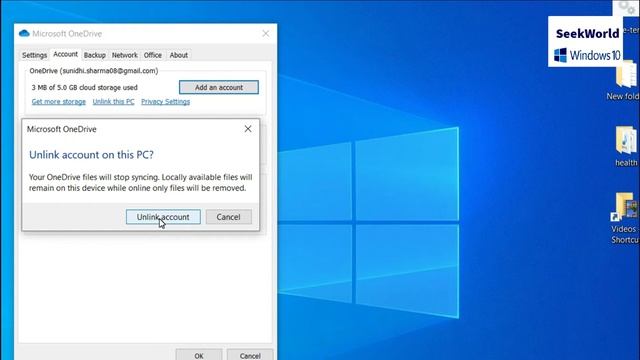Select the Videos Shortcut desktop icon
This screenshot has width=640, height=360.
(625, 218)
